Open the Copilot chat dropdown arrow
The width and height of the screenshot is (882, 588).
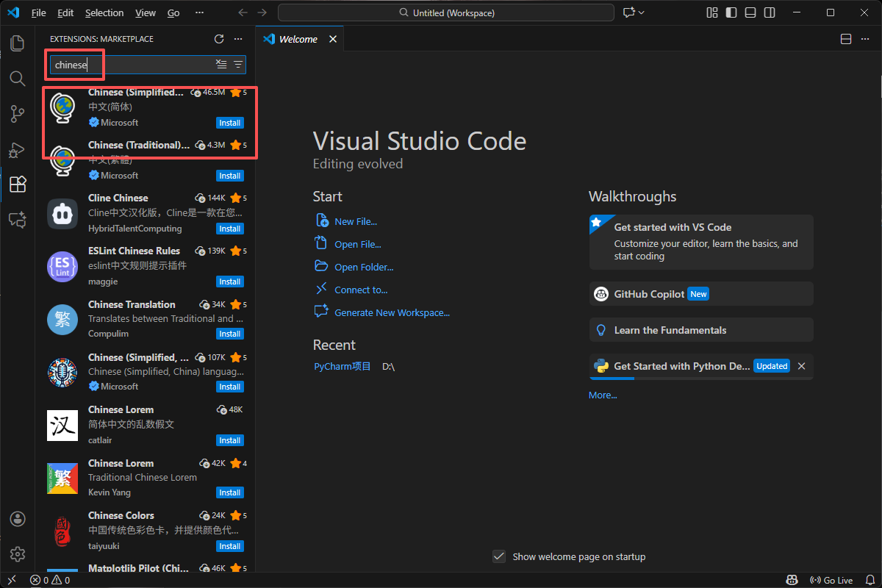pyautogui.click(x=642, y=12)
